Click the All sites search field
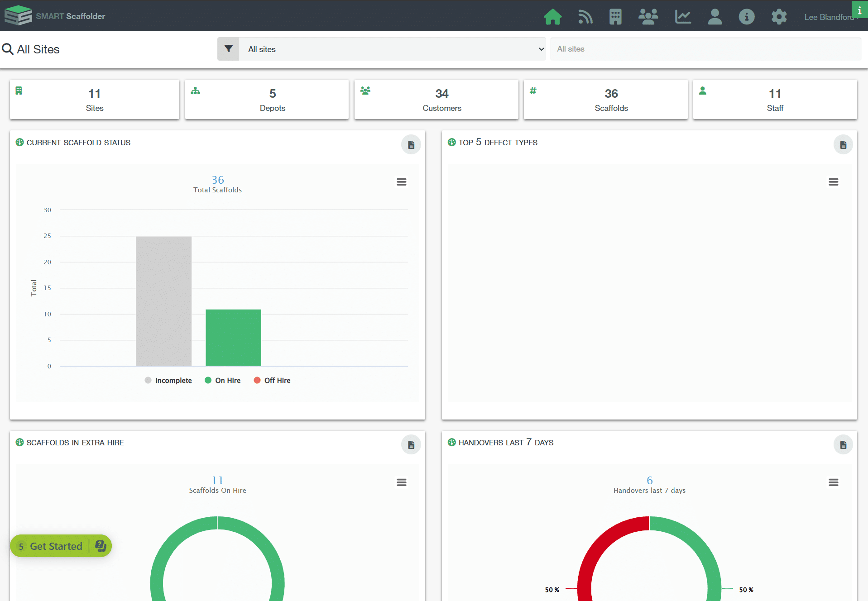This screenshot has width=868, height=601. click(705, 49)
